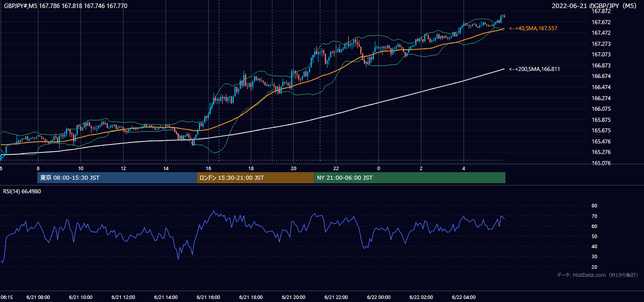Image resolution: width=644 pixels, height=302 pixels.
Task: Click price axis value 167.073
Action: pos(601,54)
